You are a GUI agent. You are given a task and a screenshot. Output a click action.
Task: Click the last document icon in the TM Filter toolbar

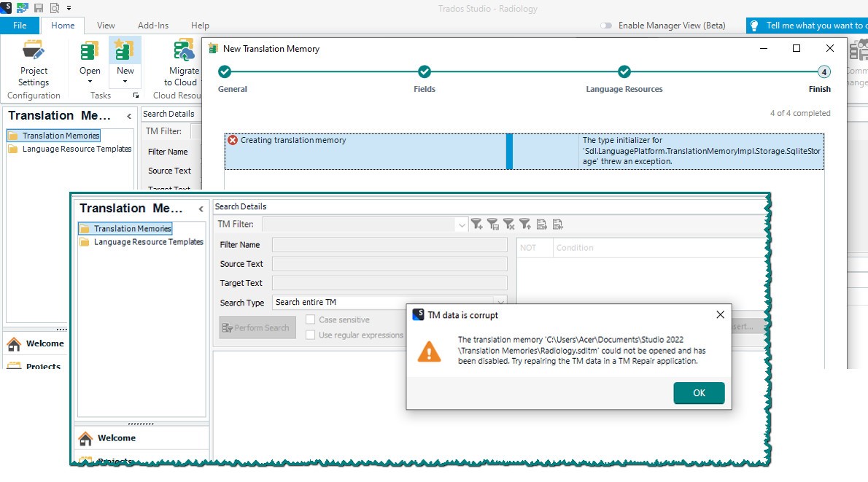[557, 224]
